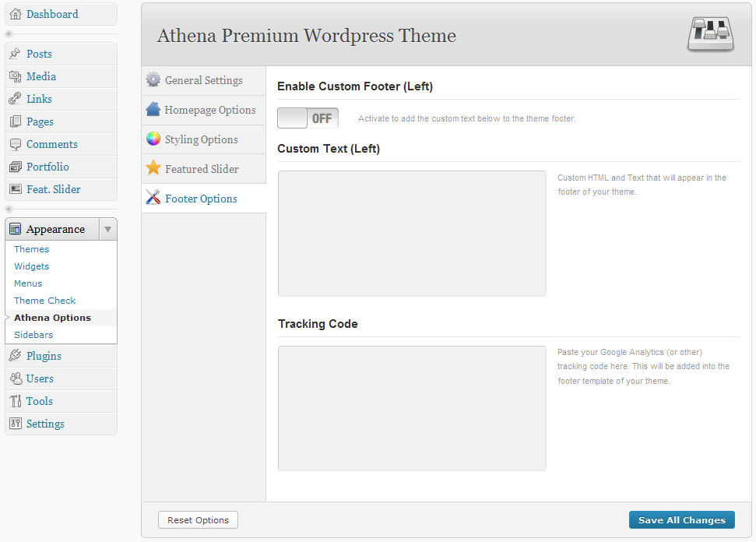This screenshot has height=542, width=756.
Task: Click the Media library icon
Action: click(x=16, y=76)
